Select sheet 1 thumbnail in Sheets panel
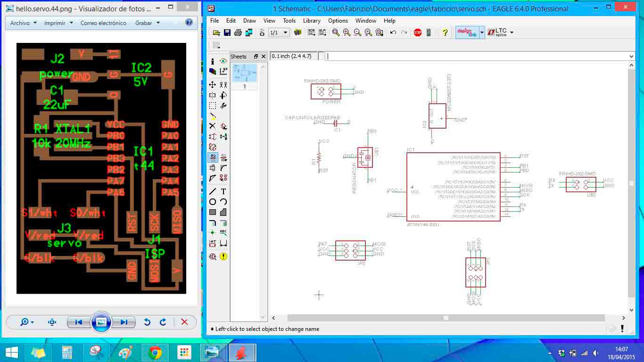Screen dimensions: 644x362 click(x=244, y=77)
